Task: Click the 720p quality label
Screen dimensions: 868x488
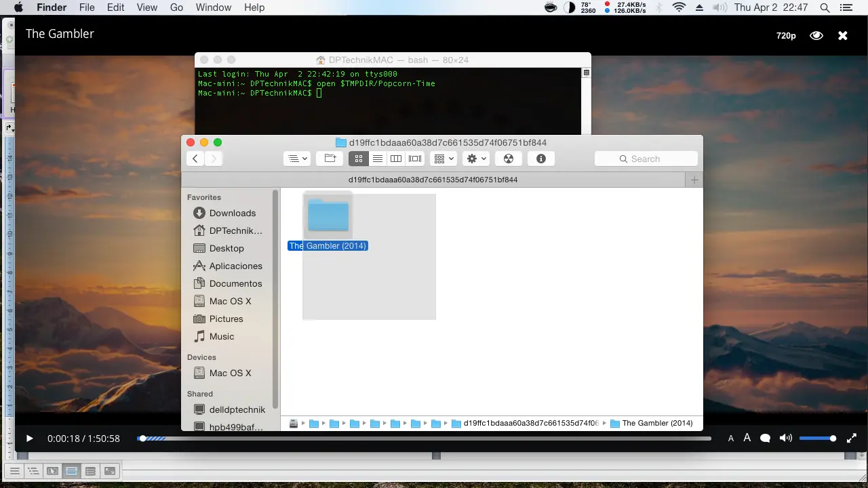Action: click(x=786, y=35)
